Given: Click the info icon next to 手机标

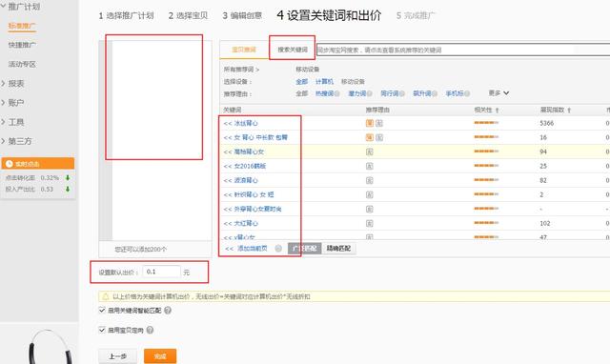Looking at the screenshot, I should 467,93.
